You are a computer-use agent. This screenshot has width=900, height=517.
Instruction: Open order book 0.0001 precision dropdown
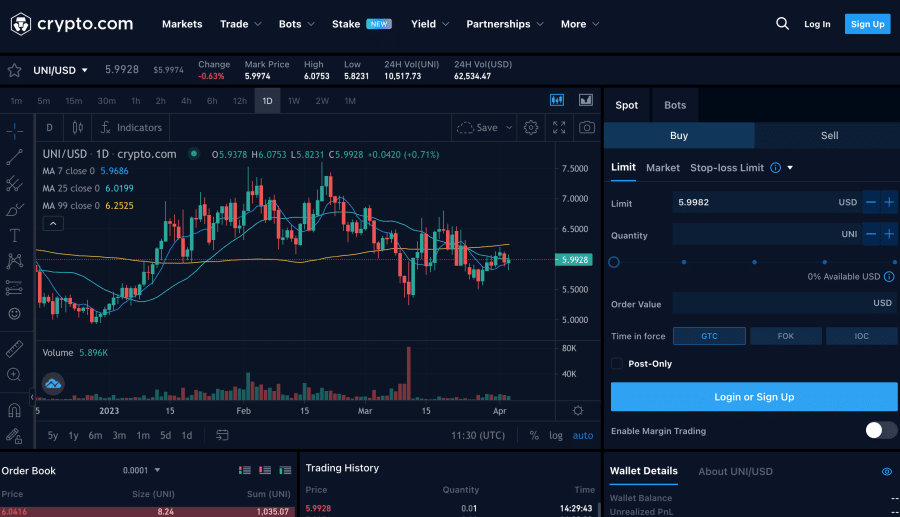[141, 470]
